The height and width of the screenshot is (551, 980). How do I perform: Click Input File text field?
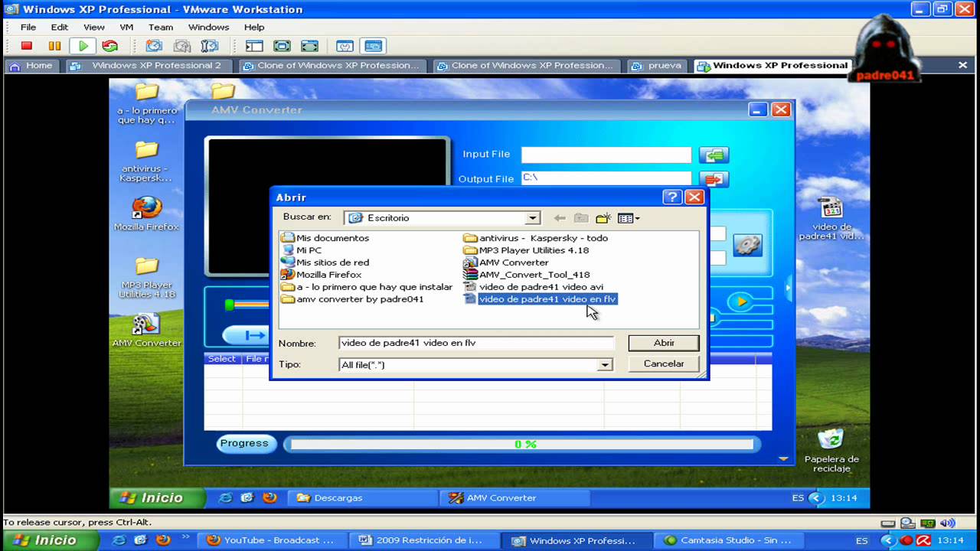point(606,155)
